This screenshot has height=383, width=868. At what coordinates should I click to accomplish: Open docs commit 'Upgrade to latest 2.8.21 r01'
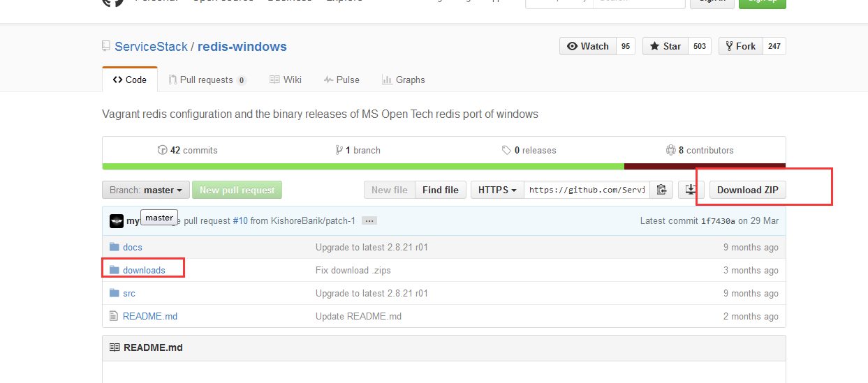pyautogui.click(x=372, y=247)
